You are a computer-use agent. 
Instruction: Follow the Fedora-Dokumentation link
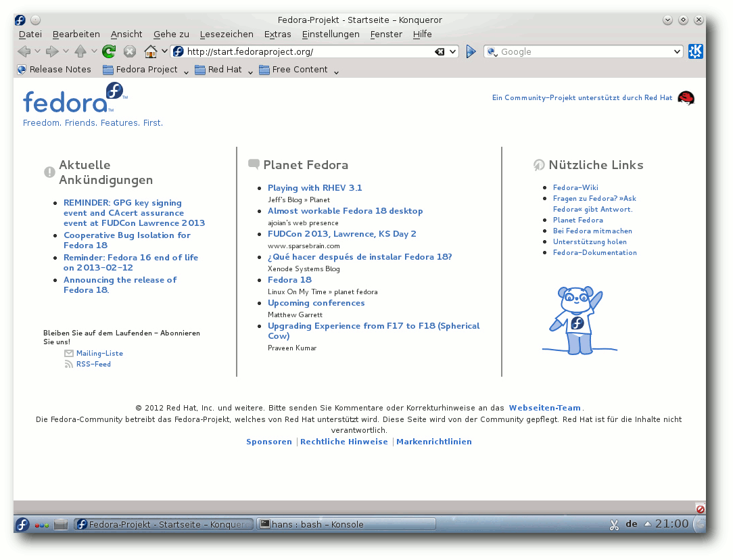tap(594, 252)
